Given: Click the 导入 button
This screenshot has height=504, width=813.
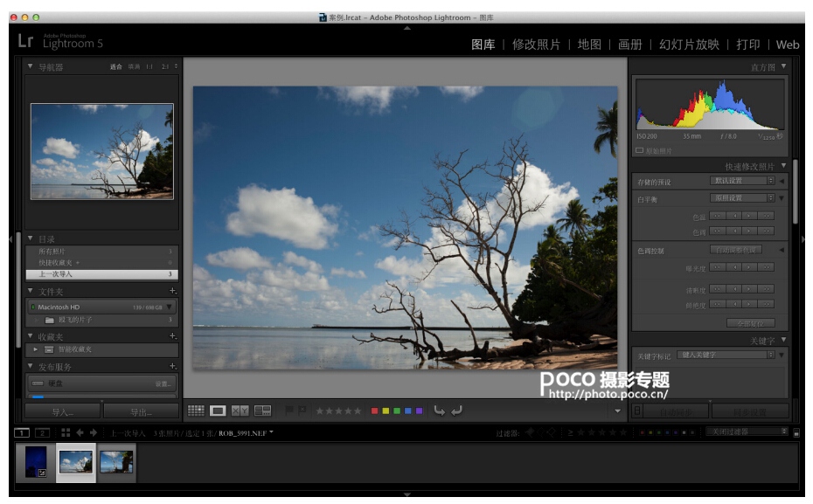Looking at the screenshot, I should click(63, 411).
